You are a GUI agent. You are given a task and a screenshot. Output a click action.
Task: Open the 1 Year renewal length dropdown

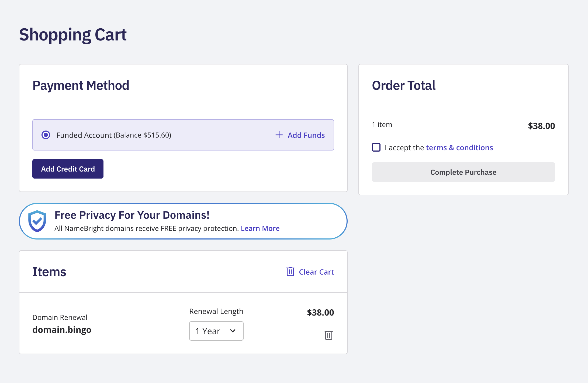click(x=216, y=331)
